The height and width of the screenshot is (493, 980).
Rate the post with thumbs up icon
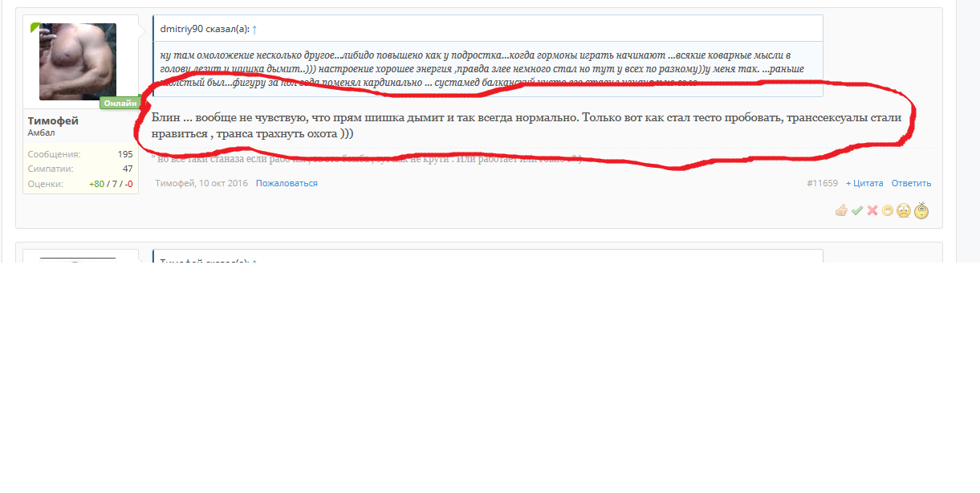(841, 211)
